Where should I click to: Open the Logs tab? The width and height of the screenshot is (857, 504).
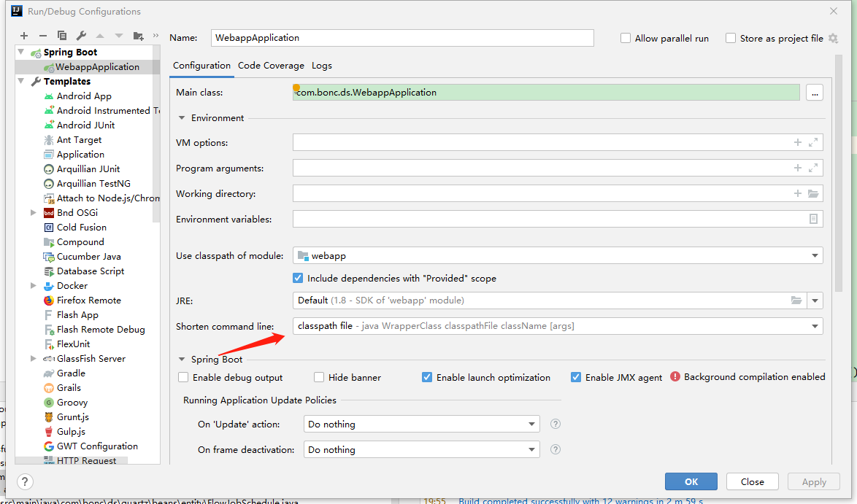[322, 65]
